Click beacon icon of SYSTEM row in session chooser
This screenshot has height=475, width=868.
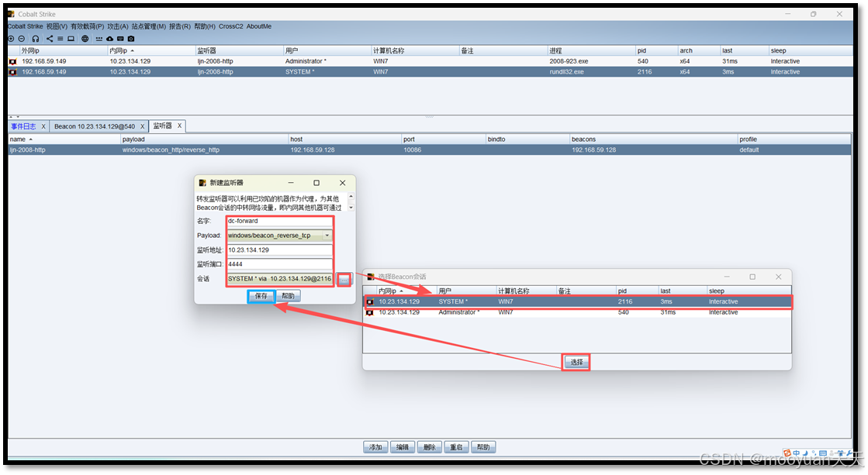click(x=370, y=302)
